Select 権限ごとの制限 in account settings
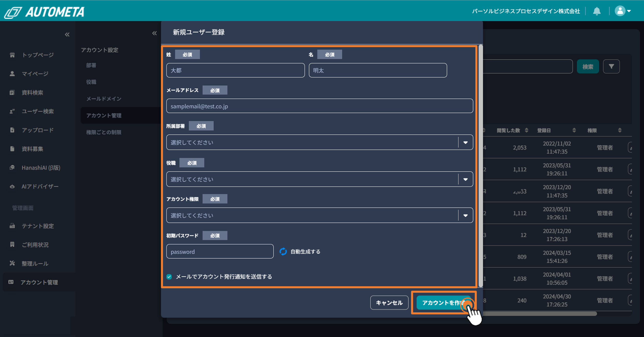644x337 pixels. pos(104,132)
